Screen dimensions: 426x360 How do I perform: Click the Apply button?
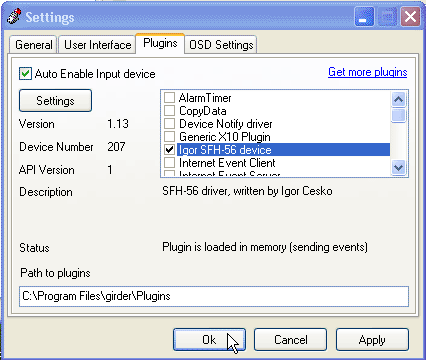point(372,339)
